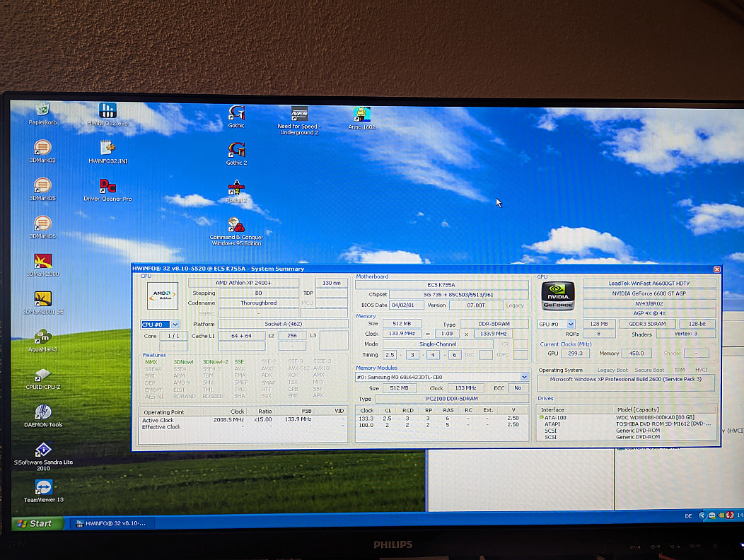Launch the 3DMark03 desktop shortcut
The image size is (744, 560).
pyautogui.click(x=42, y=148)
